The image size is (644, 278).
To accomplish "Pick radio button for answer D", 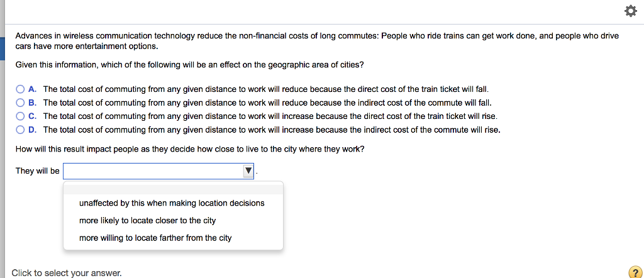I will 21,130.
